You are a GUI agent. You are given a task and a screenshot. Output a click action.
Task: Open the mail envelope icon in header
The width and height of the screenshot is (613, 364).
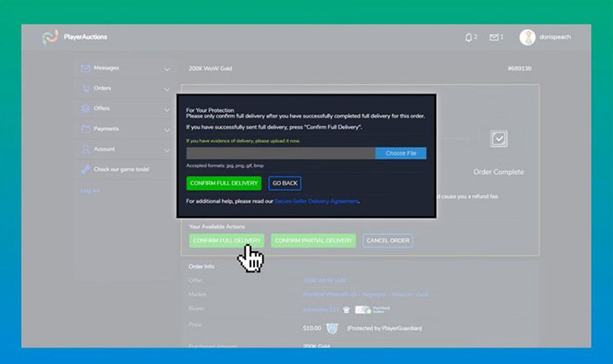[494, 38]
